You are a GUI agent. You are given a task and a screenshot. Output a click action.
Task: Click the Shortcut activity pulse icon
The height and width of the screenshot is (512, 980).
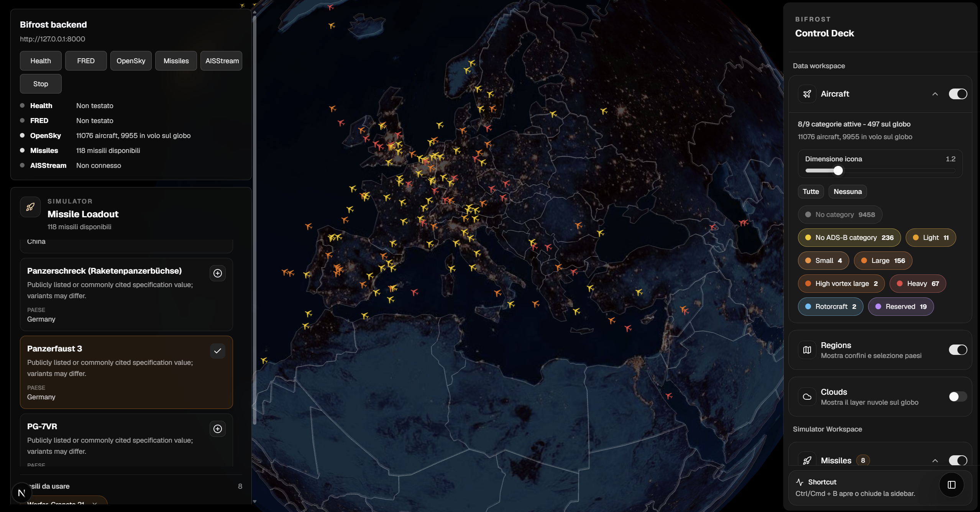point(800,482)
